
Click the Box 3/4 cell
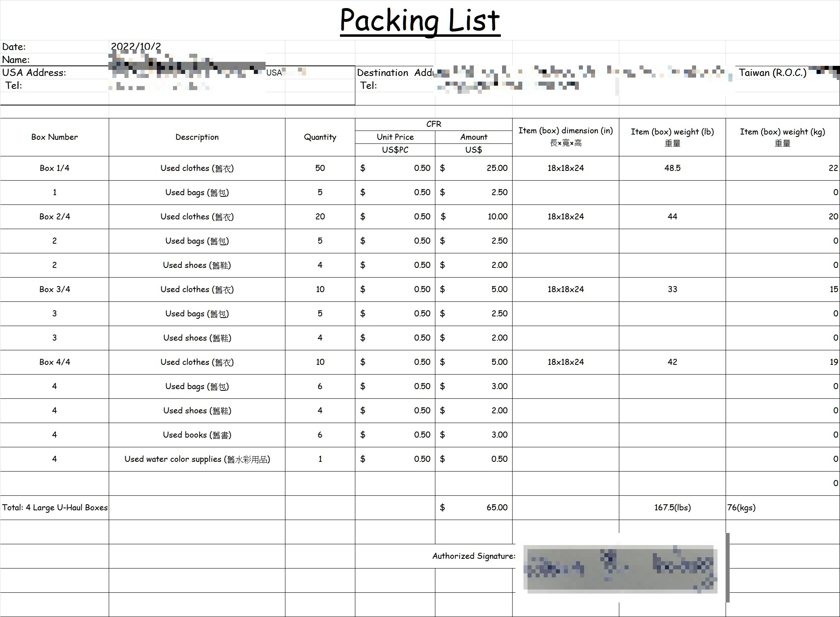(55, 289)
